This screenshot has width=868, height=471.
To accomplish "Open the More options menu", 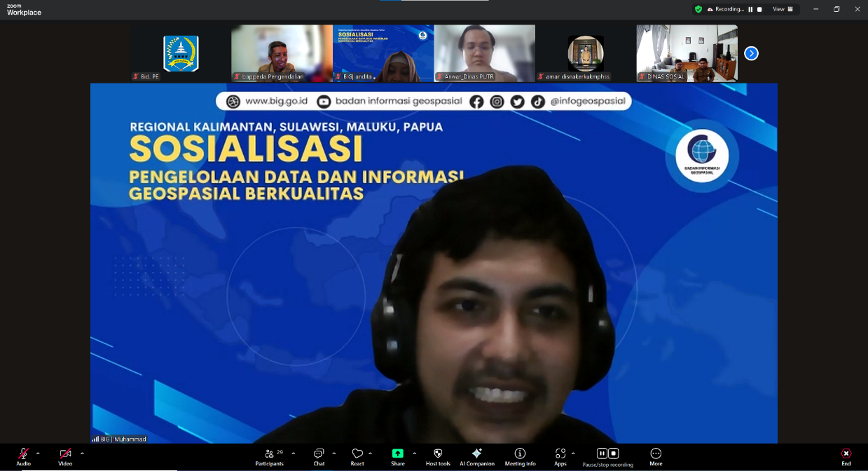I will tap(656, 454).
